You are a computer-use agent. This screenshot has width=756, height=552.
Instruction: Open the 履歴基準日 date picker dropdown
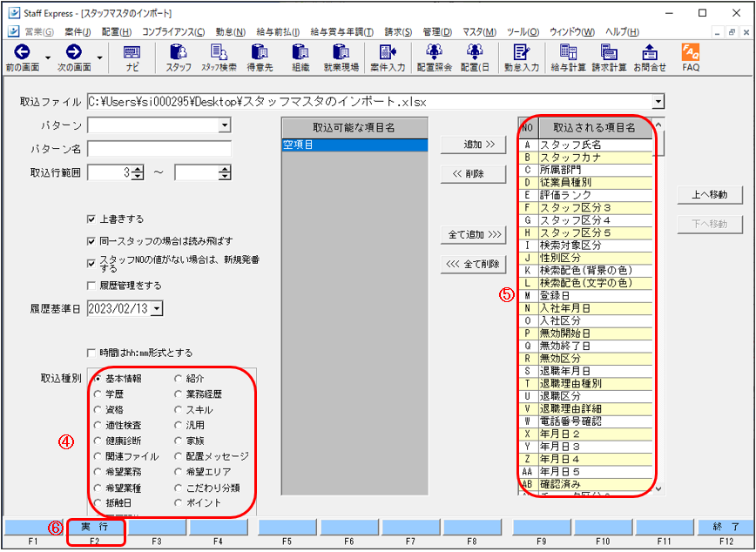point(157,309)
